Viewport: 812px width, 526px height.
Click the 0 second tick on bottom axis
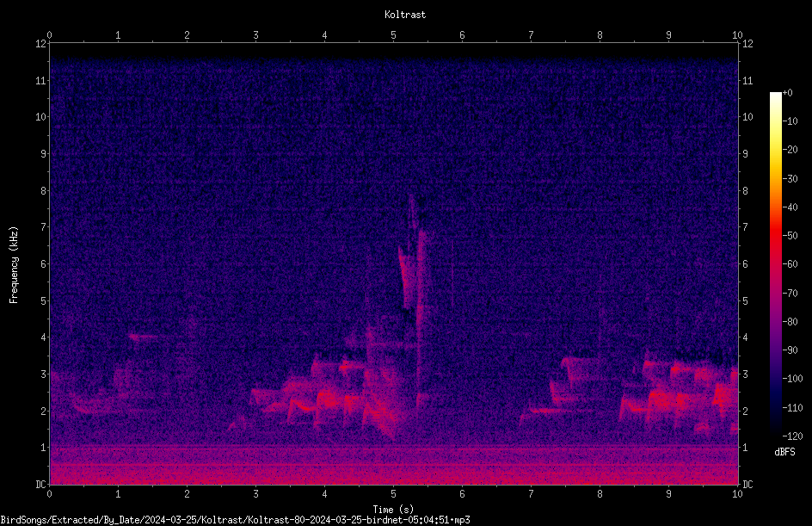[49, 494]
